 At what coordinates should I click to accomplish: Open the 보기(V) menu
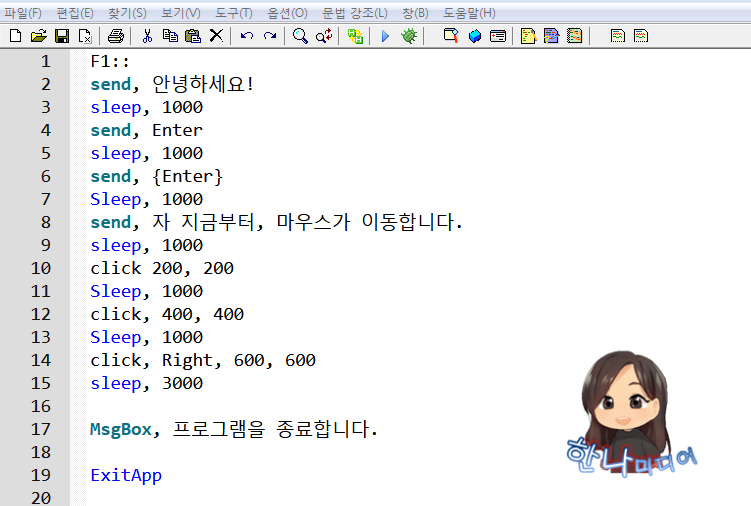pos(181,13)
